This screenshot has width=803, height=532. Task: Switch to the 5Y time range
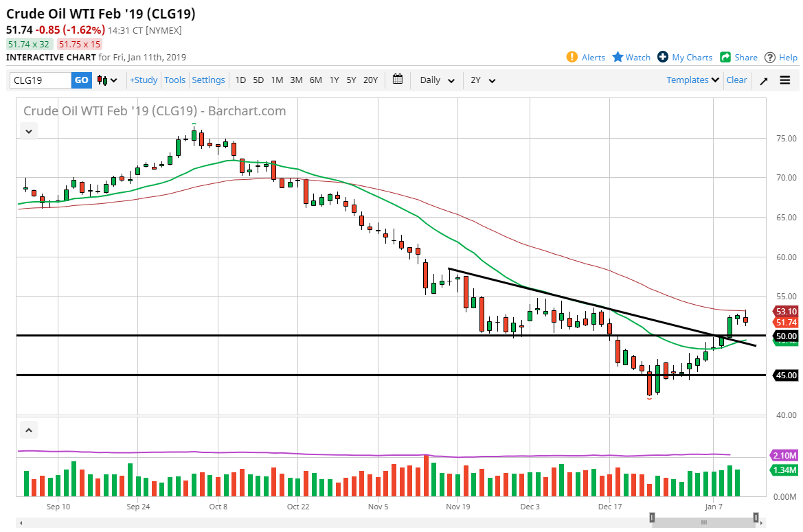coord(351,80)
